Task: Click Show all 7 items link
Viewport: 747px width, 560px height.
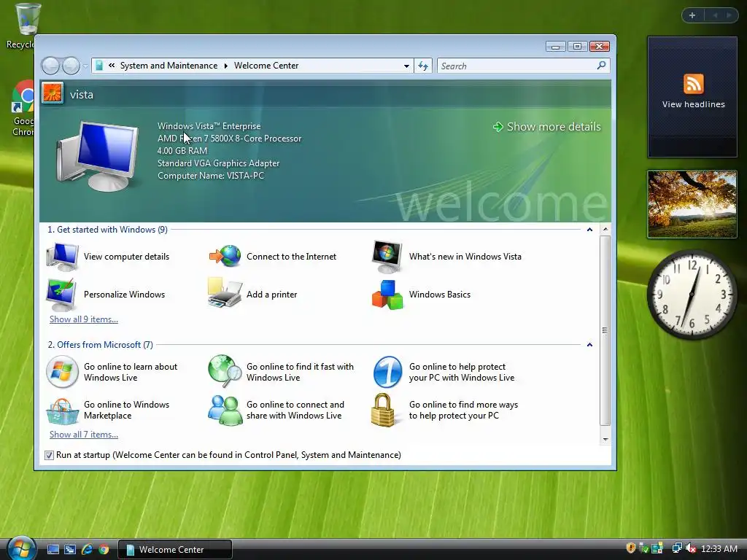Action: pos(84,435)
